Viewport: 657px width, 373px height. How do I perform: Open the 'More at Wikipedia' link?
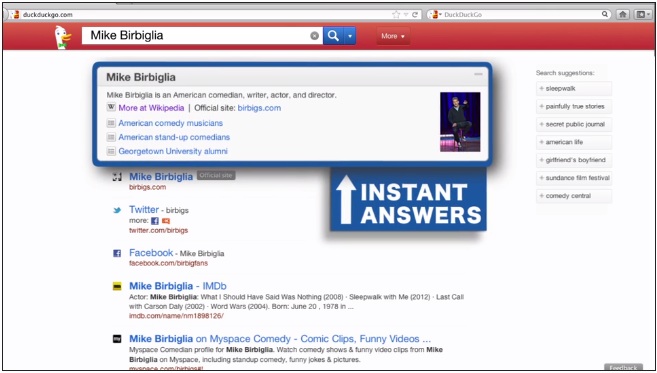(151, 108)
